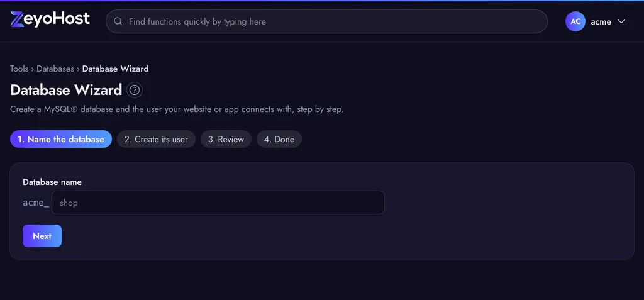Select step 2 Create its user
The width and height of the screenshot is (644, 300).
click(x=156, y=140)
